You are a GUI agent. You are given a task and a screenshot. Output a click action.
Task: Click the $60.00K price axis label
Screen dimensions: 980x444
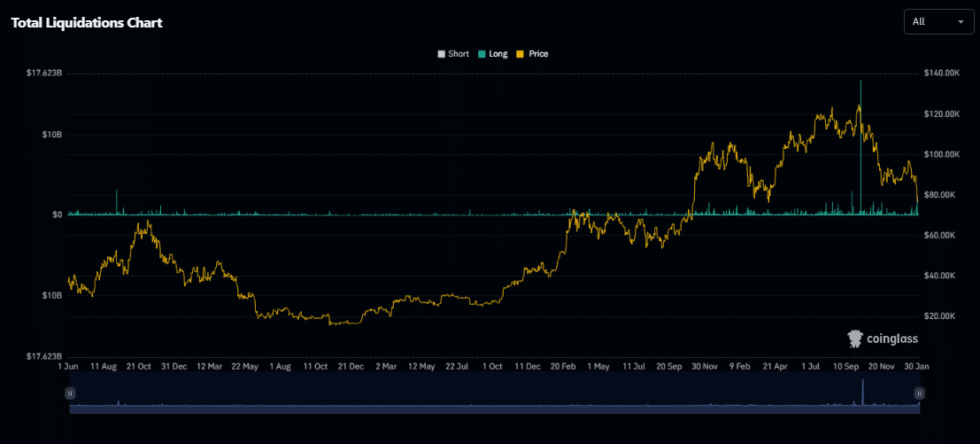click(x=939, y=235)
